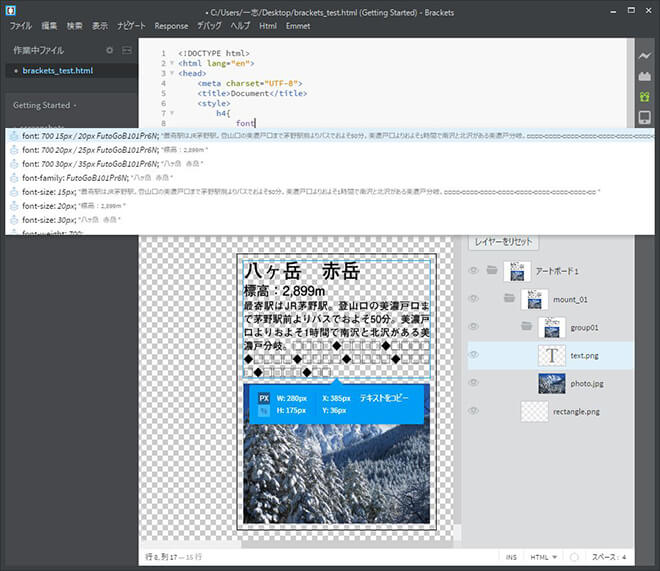Open the ヘルプ menu
The height and width of the screenshot is (571, 660).
point(240,26)
